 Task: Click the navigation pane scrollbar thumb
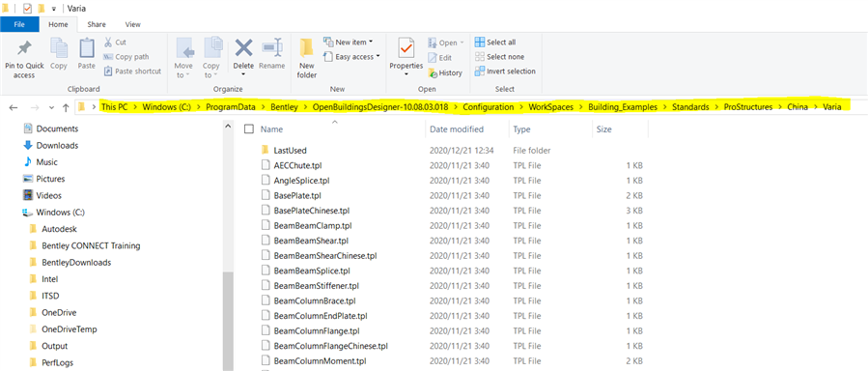coord(228,321)
